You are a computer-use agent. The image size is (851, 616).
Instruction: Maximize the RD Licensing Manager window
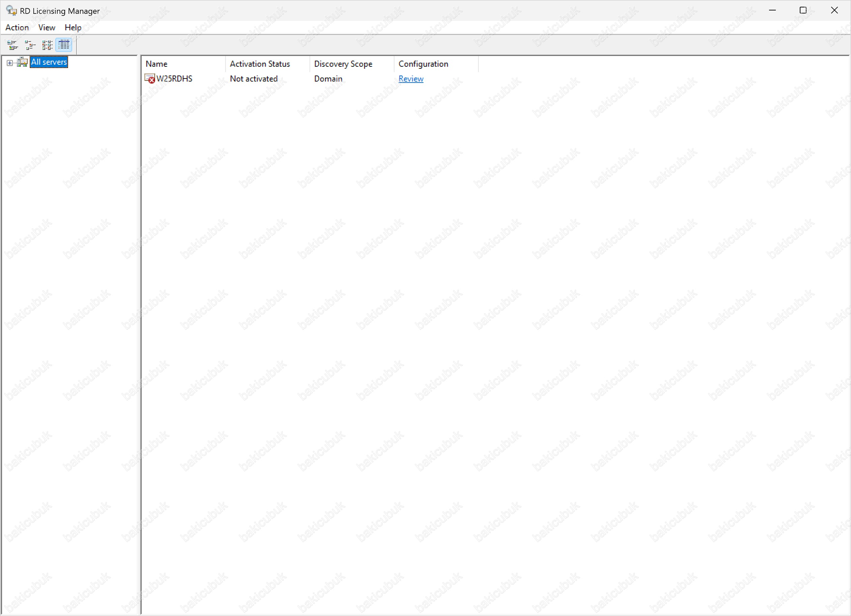803,10
